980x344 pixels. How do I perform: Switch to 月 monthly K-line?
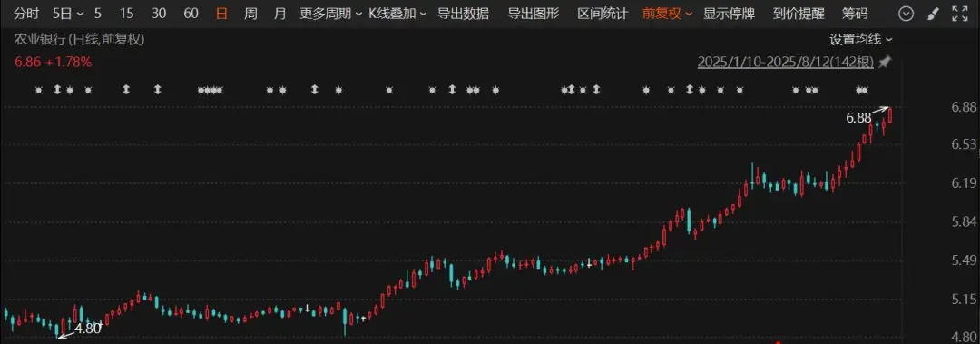280,13
